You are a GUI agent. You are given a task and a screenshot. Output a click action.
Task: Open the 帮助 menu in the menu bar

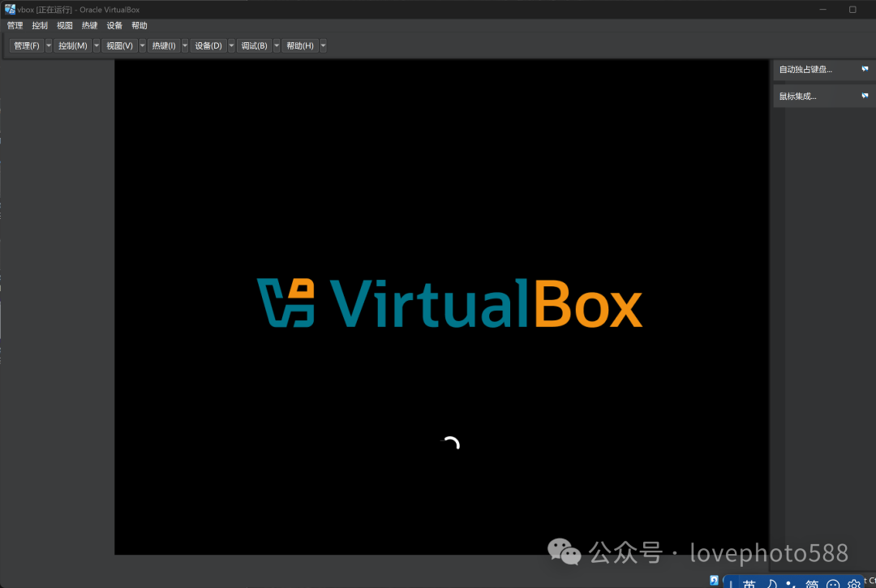140,26
